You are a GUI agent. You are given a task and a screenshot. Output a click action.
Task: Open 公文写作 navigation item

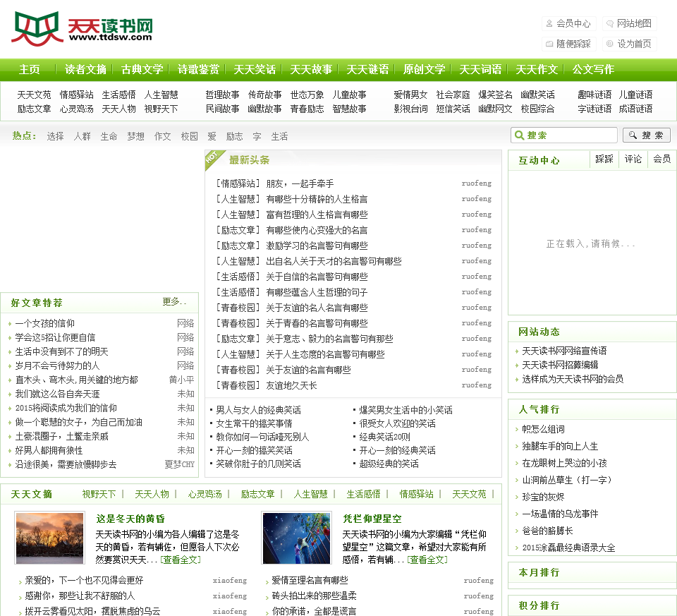pyautogui.click(x=593, y=69)
